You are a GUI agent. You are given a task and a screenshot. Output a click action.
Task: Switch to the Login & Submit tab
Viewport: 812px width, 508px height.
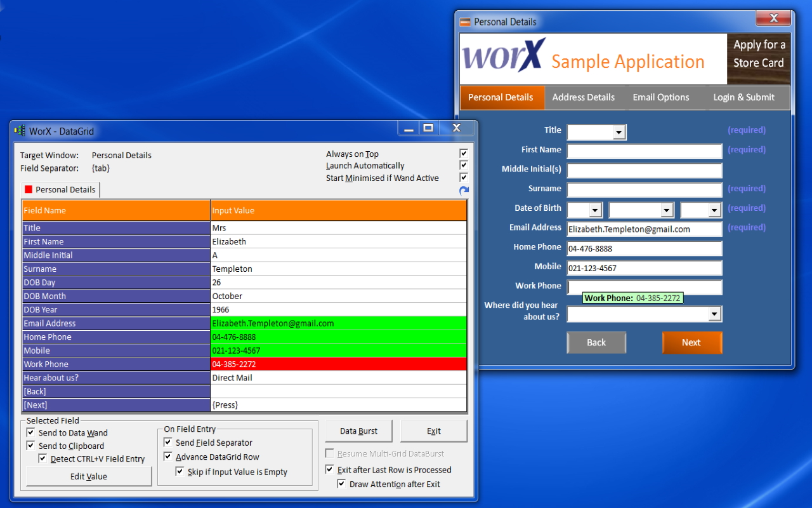[x=743, y=97]
